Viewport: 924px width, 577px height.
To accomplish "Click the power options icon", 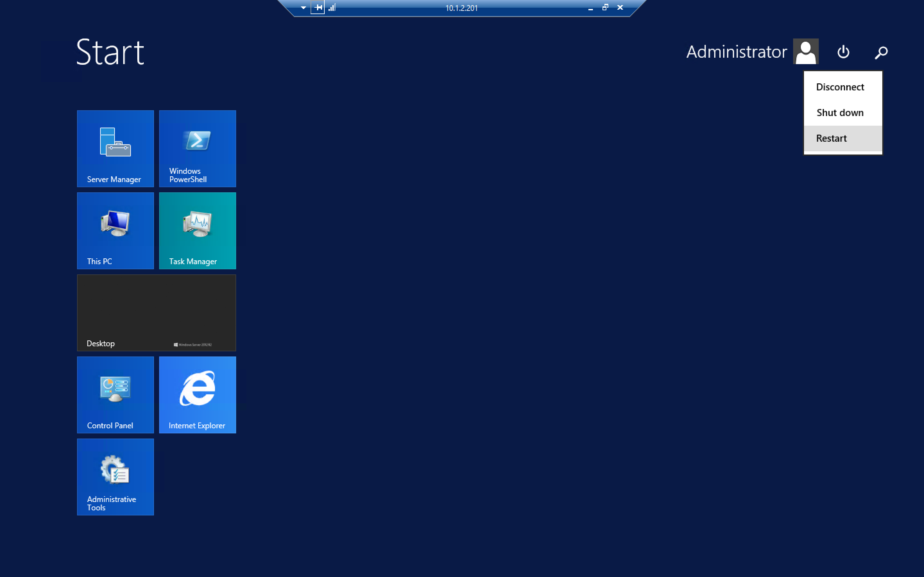I will coord(843,52).
